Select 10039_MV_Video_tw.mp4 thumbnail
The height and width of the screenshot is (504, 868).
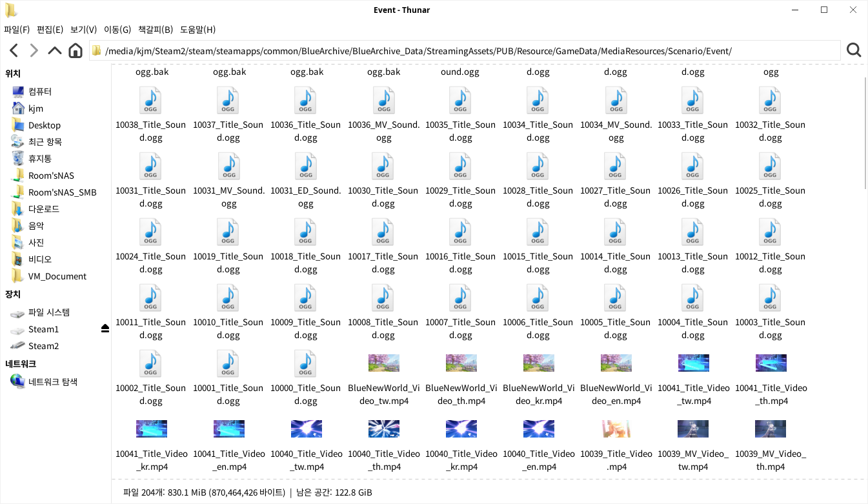point(694,428)
